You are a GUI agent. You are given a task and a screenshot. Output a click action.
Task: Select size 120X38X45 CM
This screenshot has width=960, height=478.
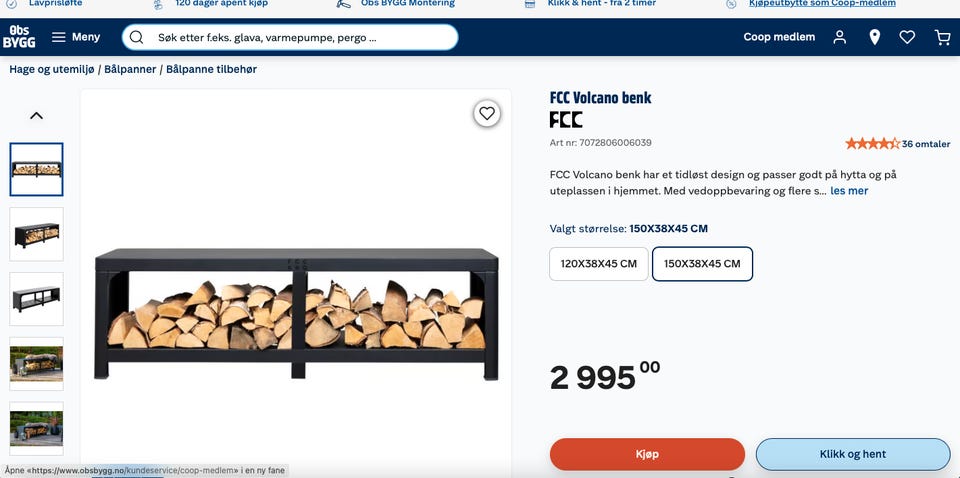point(598,264)
